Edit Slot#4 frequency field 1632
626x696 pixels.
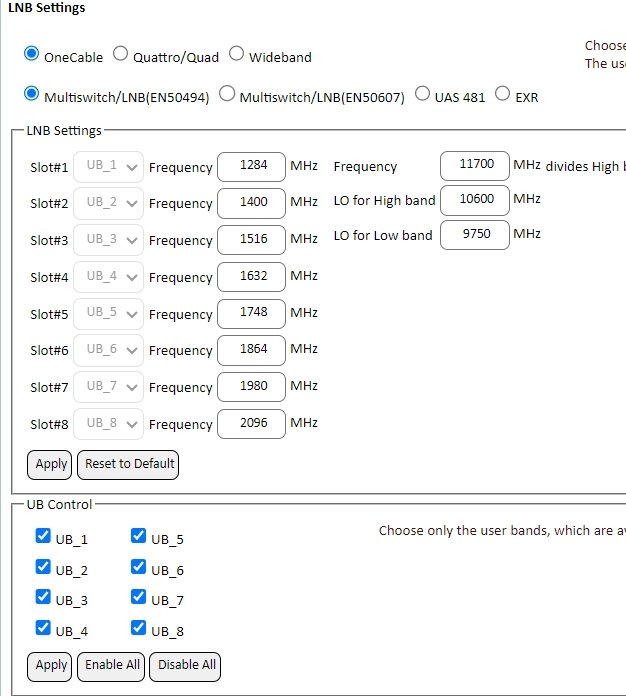coord(251,277)
